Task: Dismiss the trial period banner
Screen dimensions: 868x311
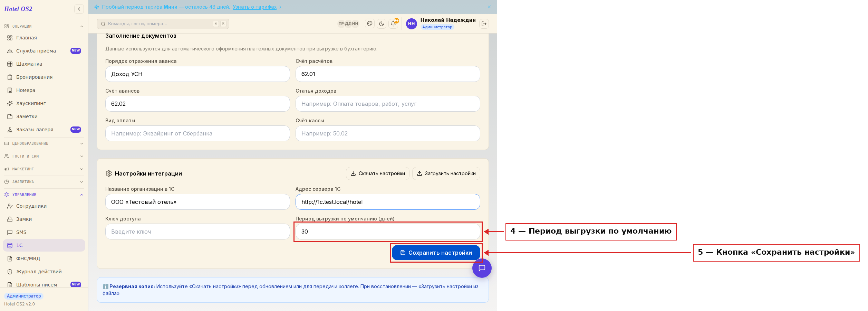Action: [x=489, y=7]
